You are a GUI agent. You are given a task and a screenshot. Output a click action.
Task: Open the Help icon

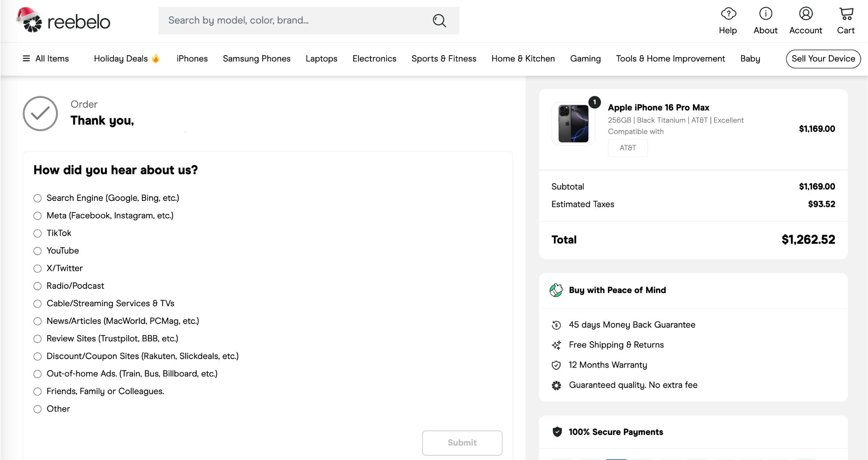pyautogui.click(x=728, y=14)
